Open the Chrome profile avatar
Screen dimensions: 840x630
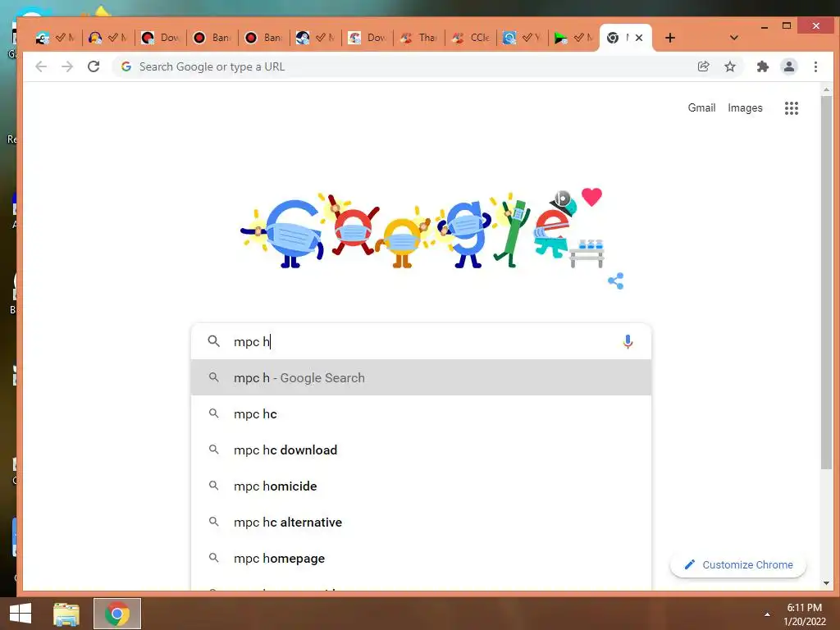(x=788, y=66)
